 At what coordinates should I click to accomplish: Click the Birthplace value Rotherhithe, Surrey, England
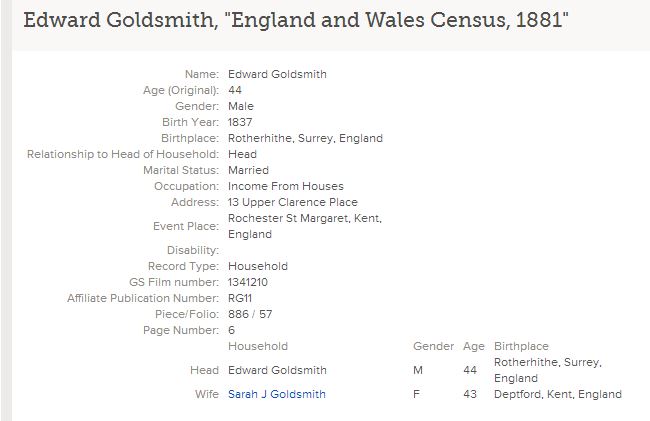306,138
